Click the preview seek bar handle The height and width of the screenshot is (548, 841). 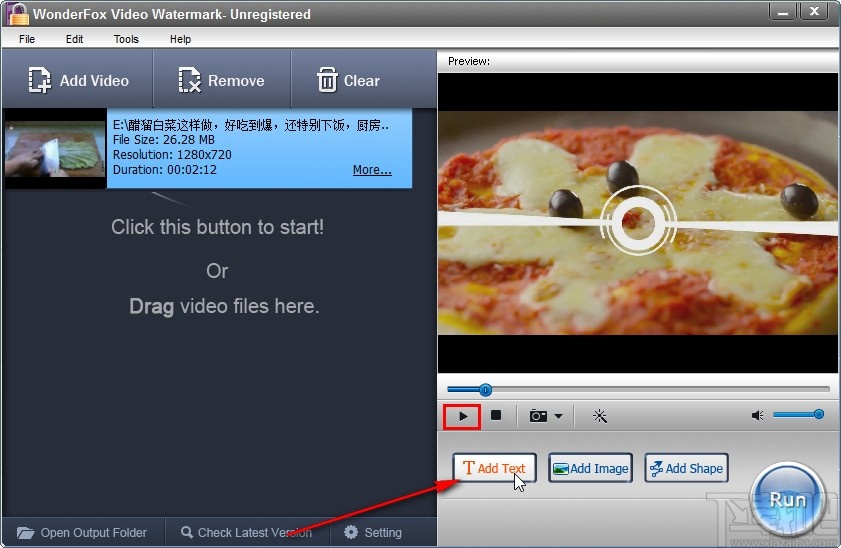pos(485,390)
